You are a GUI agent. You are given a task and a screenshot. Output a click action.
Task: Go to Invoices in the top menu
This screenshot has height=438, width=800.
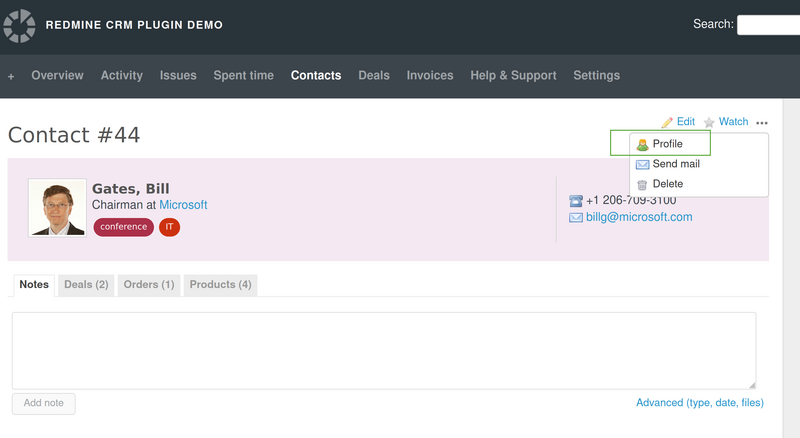click(x=430, y=76)
